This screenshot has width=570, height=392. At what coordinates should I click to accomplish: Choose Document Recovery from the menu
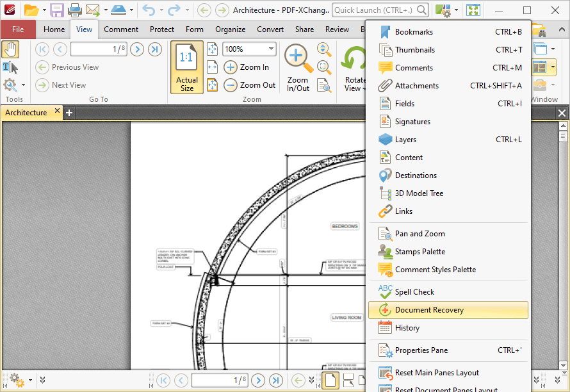[448, 310]
